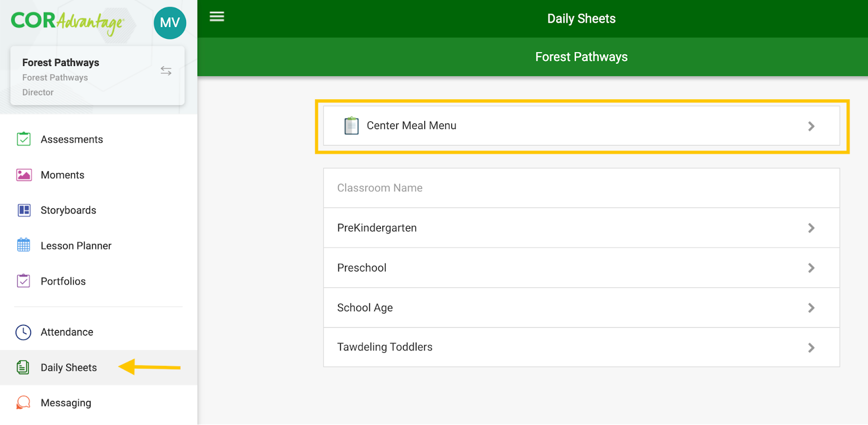Open Assessments in the sidebar
This screenshot has width=868, height=425.
click(x=99, y=140)
